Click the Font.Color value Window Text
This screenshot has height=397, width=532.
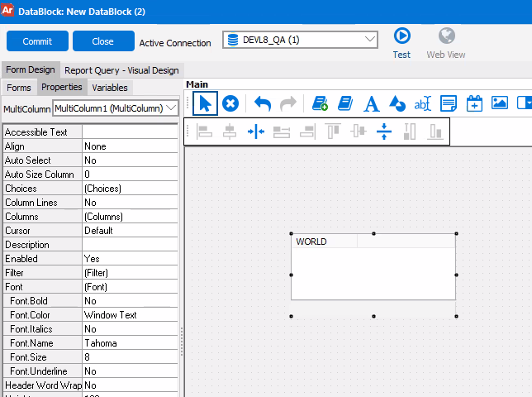coord(130,315)
